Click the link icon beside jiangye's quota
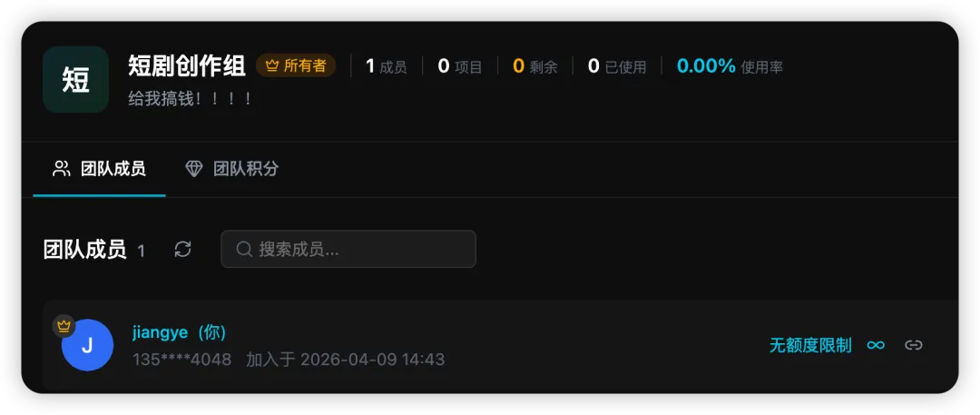Image resolution: width=980 pixels, height=415 pixels. coord(913,345)
